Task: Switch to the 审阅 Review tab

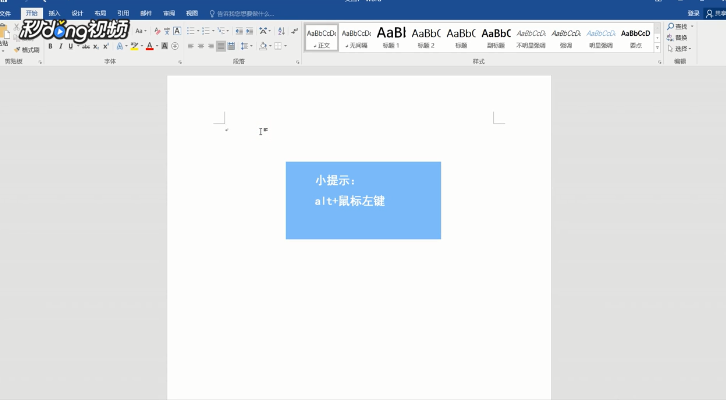Action: [169, 13]
